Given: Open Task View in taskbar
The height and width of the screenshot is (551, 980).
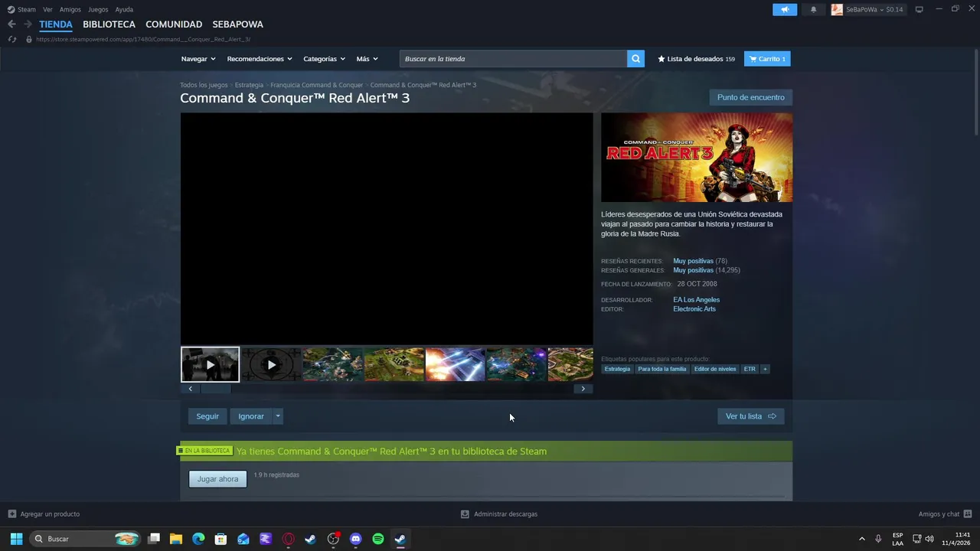Looking at the screenshot, I should click(154, 539).
